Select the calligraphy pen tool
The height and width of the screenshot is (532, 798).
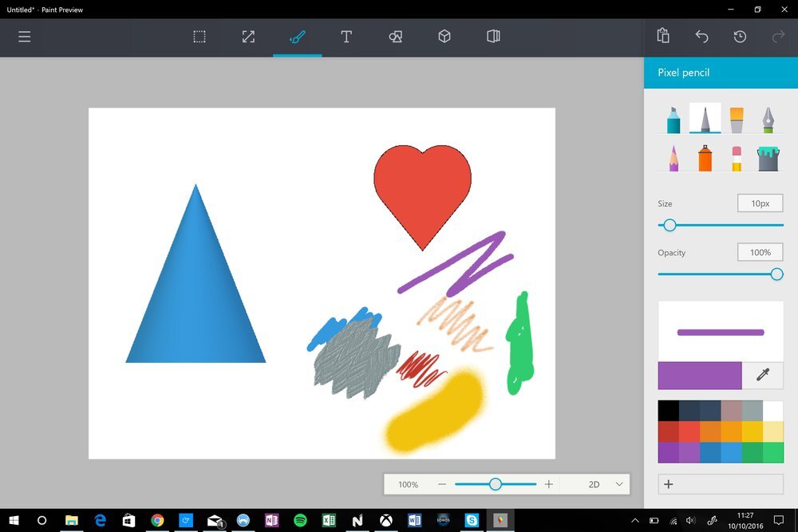[767, 120]
